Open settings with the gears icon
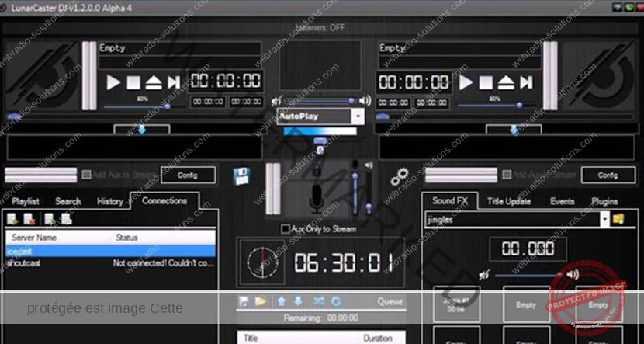 (x=400, y=175)
